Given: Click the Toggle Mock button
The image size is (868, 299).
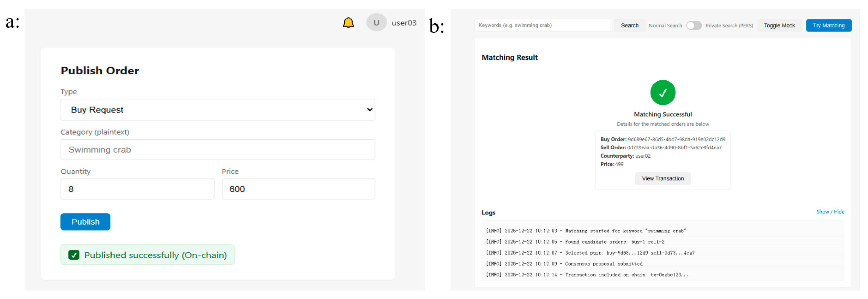Looking at the screenshot, I should (x=779, y=26).
